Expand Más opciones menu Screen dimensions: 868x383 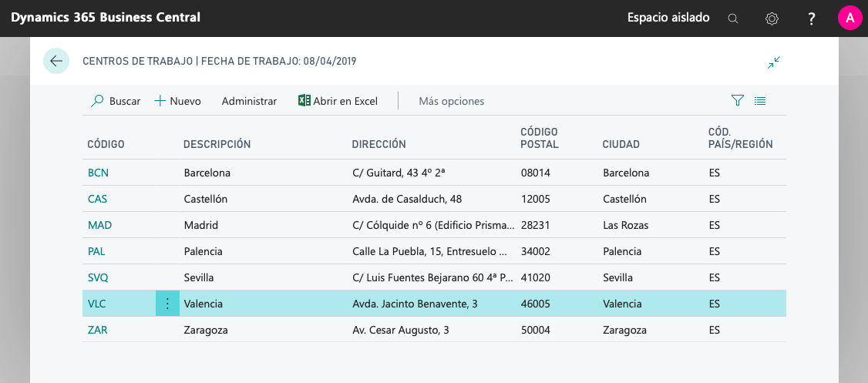point(451,101)
